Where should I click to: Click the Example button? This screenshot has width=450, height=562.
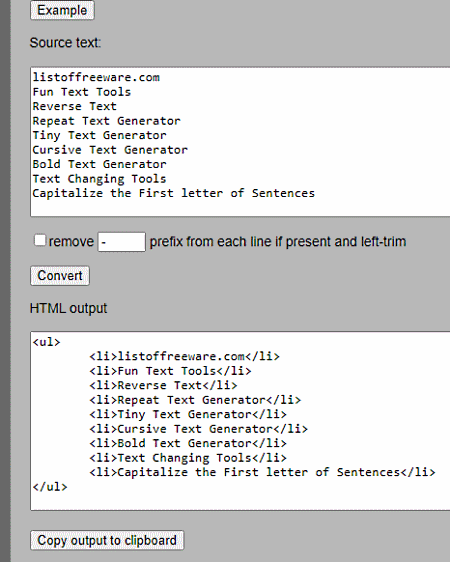[62, 10]
